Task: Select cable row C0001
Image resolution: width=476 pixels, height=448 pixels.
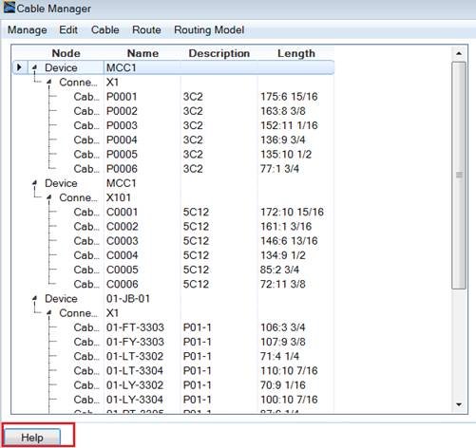Action: 173,212
